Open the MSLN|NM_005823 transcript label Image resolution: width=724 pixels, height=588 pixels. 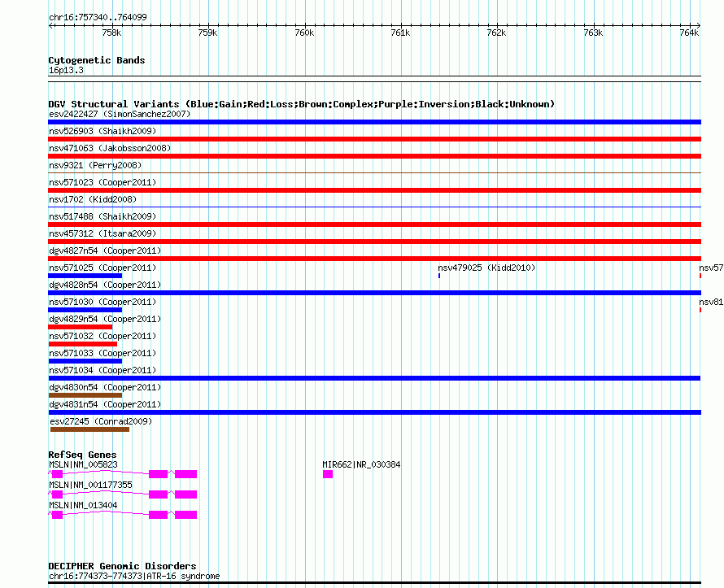83,464
